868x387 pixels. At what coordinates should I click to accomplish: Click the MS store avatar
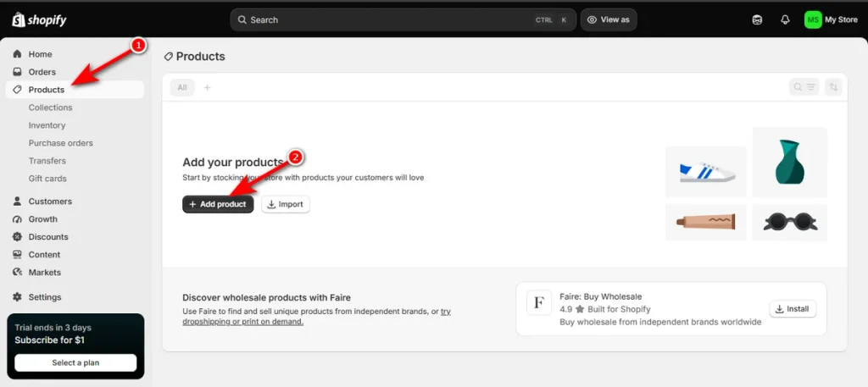(813, 20)
